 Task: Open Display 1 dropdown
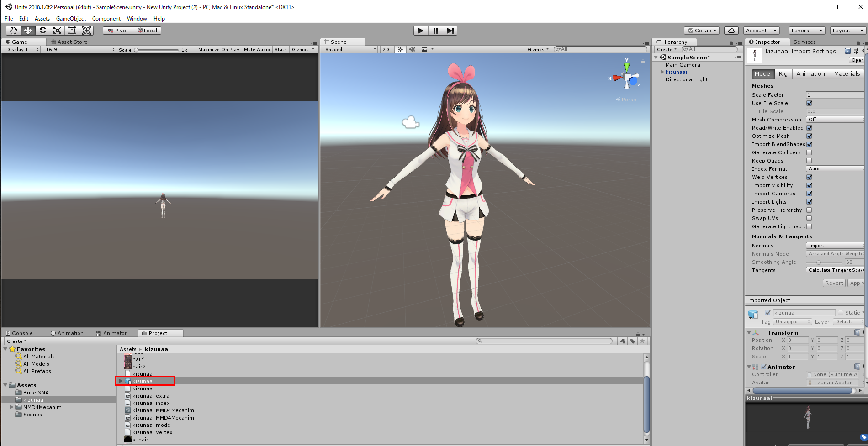tap(22, 49)
